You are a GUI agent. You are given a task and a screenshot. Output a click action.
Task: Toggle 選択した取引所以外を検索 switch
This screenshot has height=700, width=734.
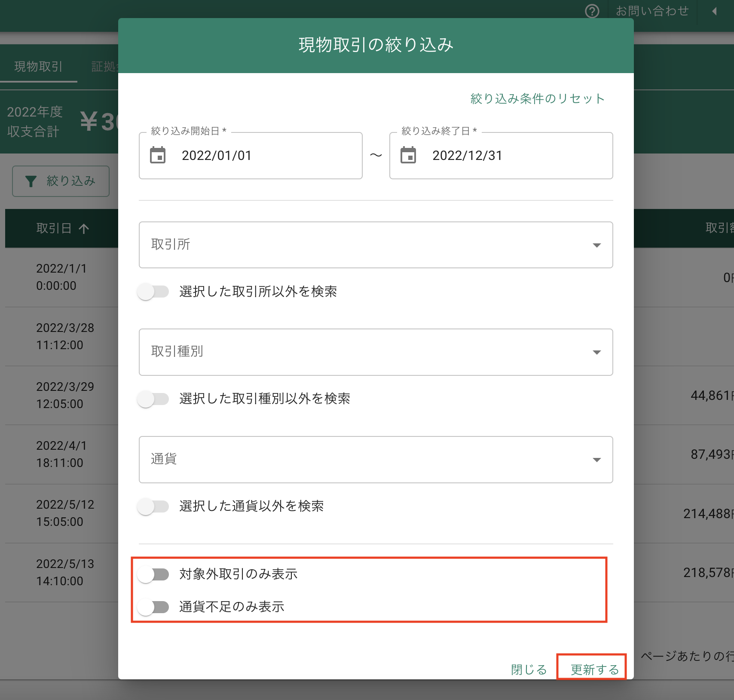(153, 292)
